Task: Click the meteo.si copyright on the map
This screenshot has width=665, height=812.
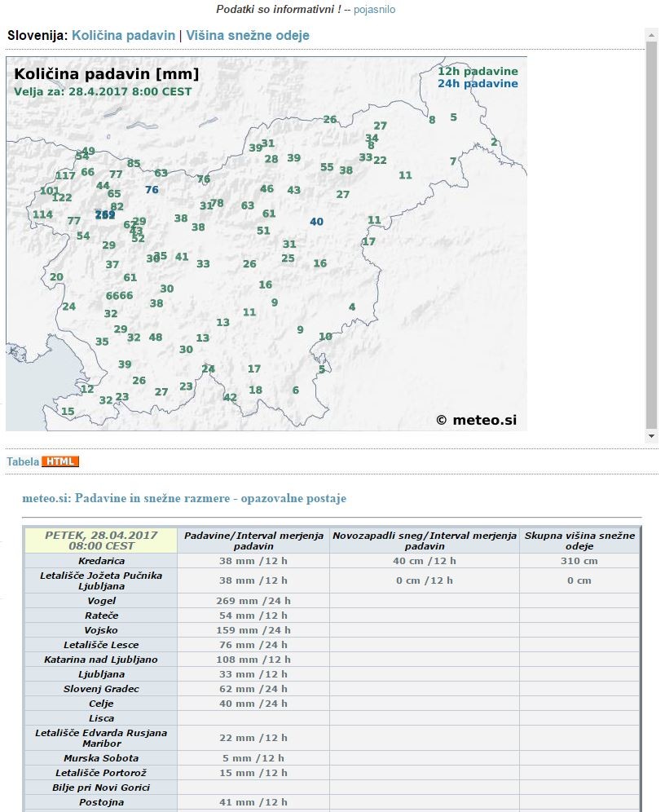Action: coord(476,420)
